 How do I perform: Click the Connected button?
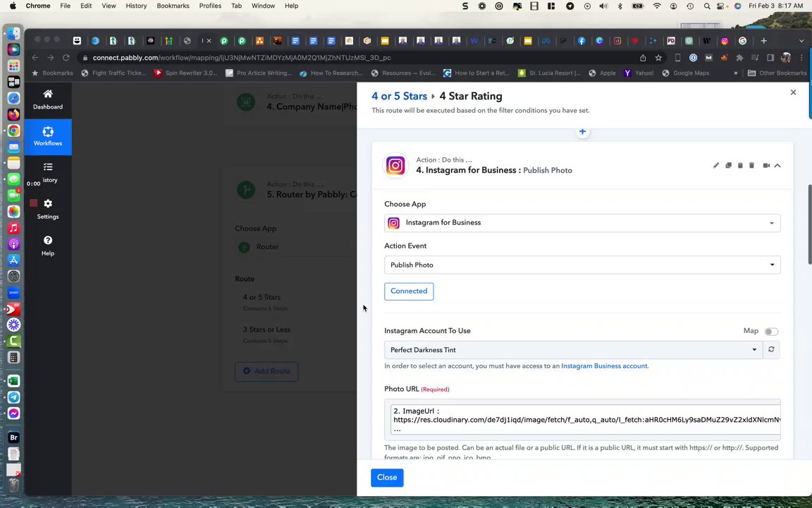(x=409, y=291)
